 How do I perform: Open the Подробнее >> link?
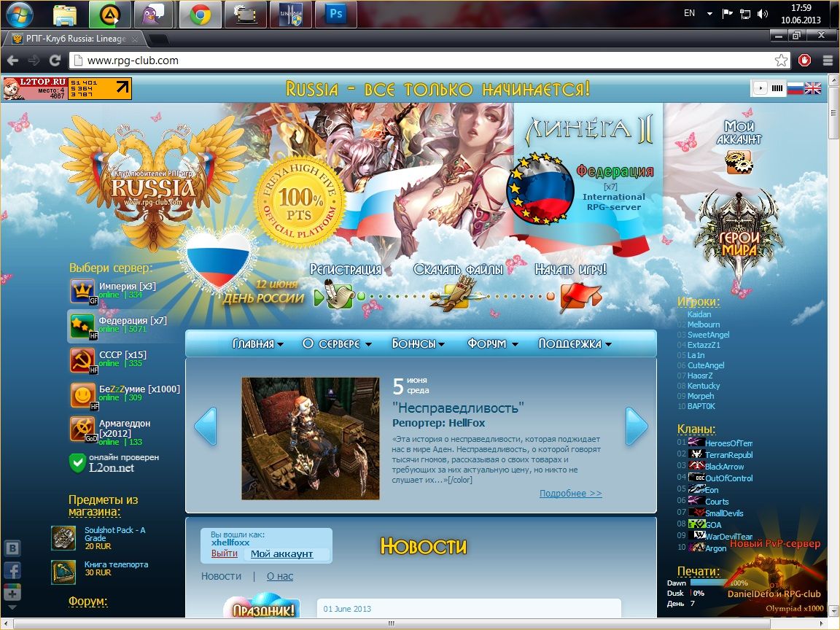[570, 494]
